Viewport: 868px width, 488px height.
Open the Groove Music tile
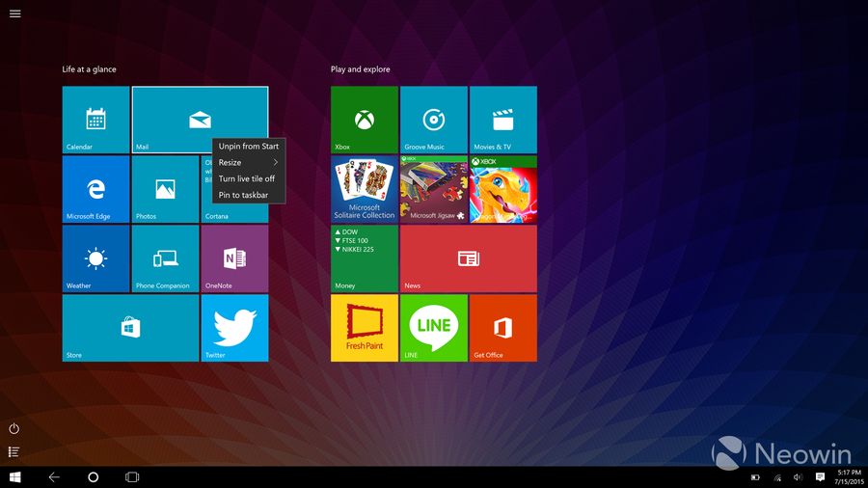(434, 120)
